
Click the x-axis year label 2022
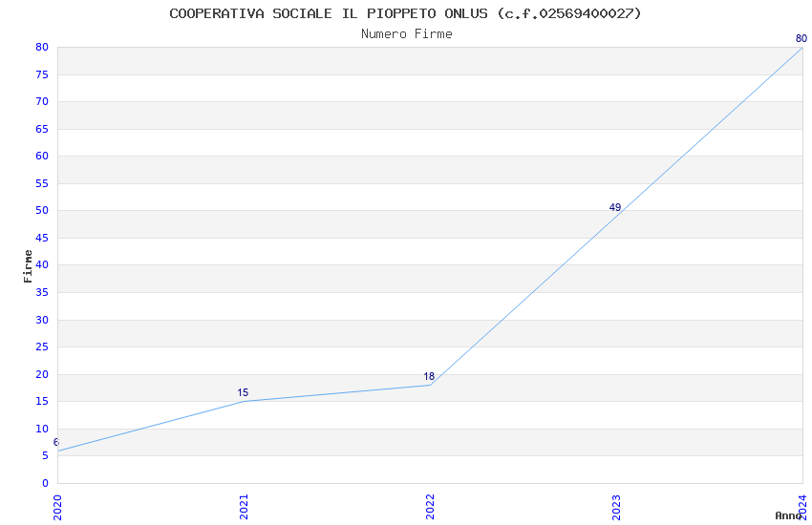[x=430, y=508]
